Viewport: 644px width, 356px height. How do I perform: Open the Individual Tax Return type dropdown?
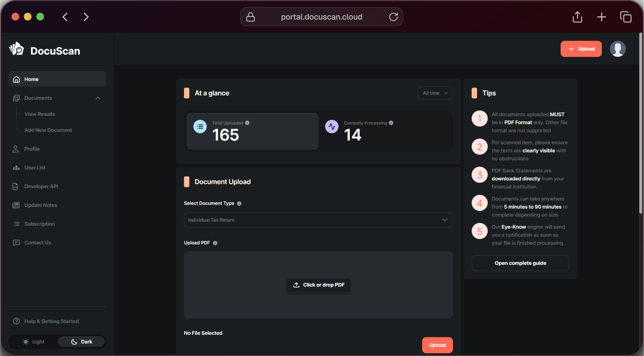click(x=318, y=220)
